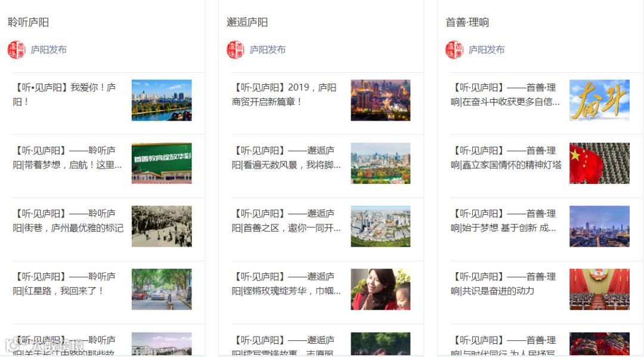
Task: Click the red seal avatar under 首善·理响
Action: coord(454,50)
